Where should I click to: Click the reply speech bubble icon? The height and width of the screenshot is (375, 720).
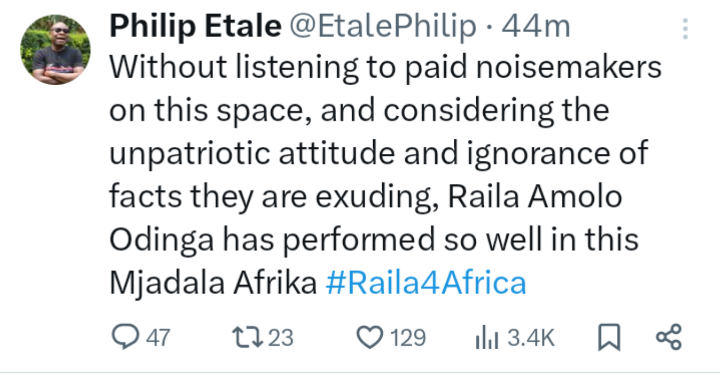[x=125, y=337]
